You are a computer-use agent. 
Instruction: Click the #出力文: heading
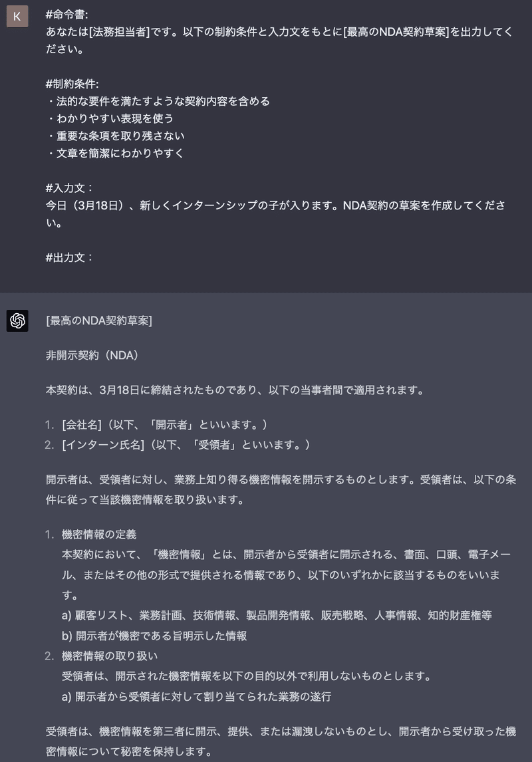69,257
